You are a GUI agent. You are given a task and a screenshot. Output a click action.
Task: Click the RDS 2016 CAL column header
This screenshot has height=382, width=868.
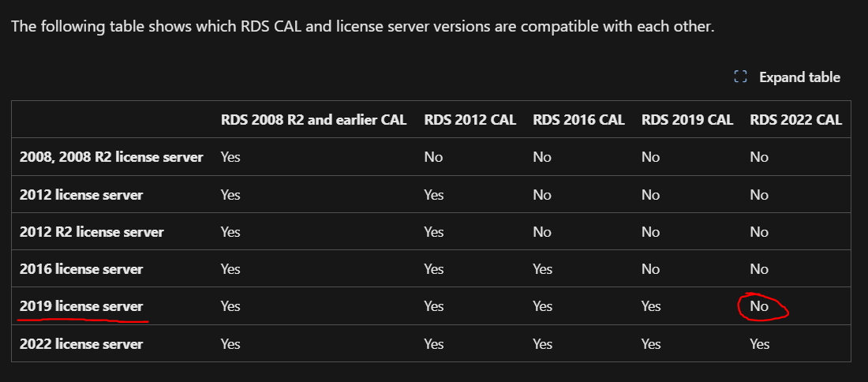[x=578, y=120]
